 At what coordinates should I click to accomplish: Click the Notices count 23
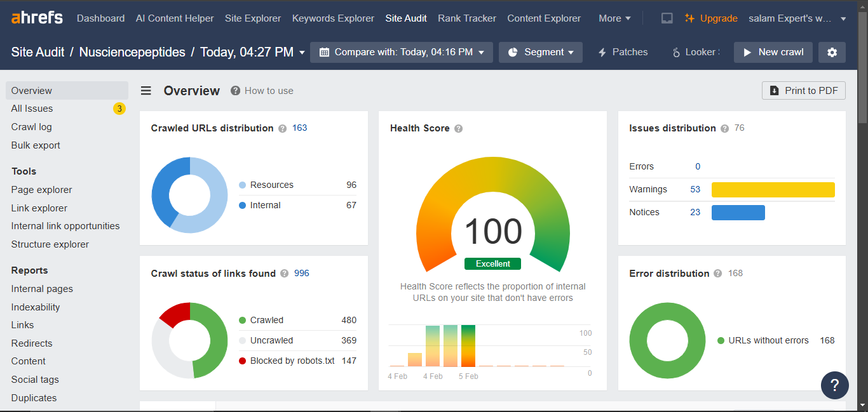tap(695, 212)
